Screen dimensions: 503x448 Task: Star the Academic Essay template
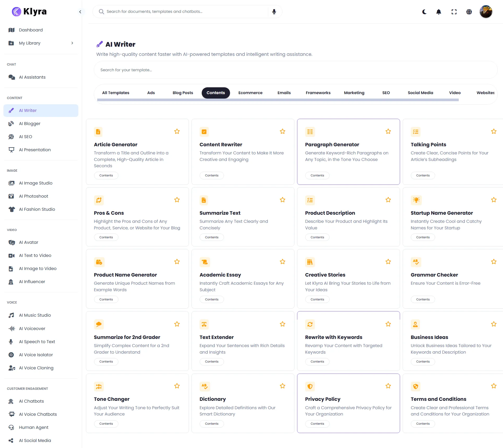[282, 262]
